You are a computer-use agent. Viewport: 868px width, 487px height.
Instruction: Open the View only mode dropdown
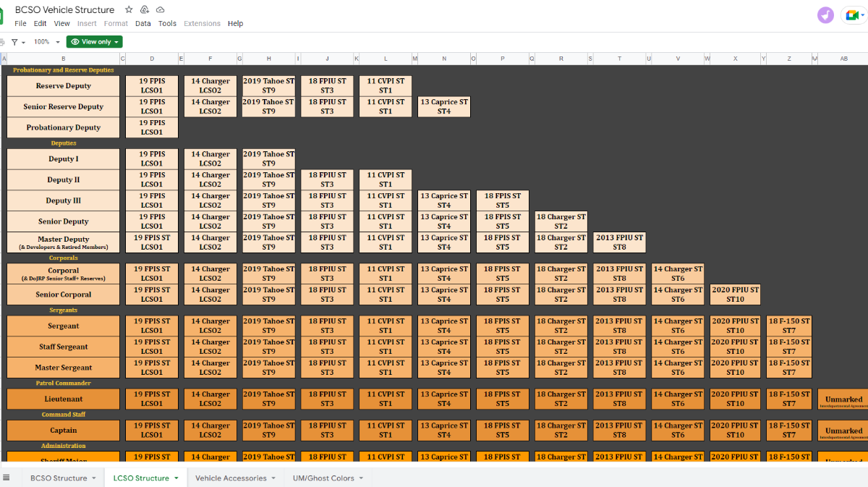(94, 42)
